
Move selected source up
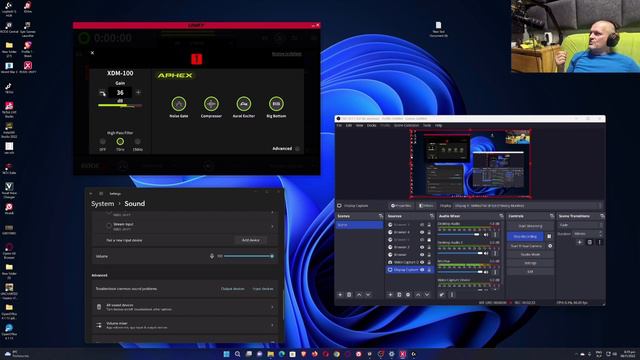(x=418, y=295)
